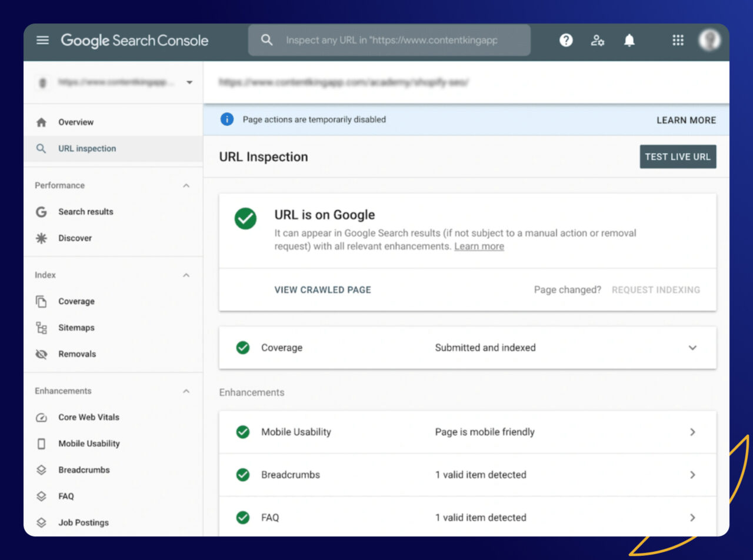Click the 'URL Inspection' heading
Viewport: 753px width, 560px height.
pos(264,156)
